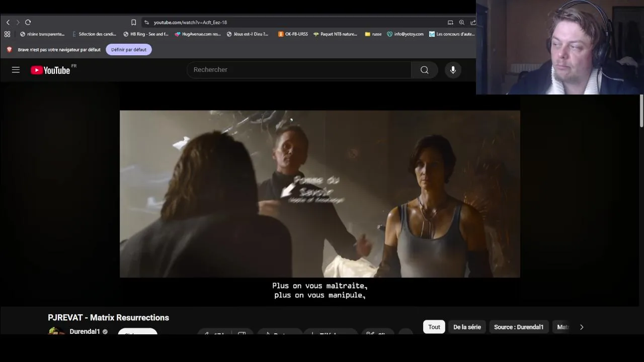644x362 pixels.
Task: Open the 'Les concours d'aute...' bookmark
Action: coord(452,34)
